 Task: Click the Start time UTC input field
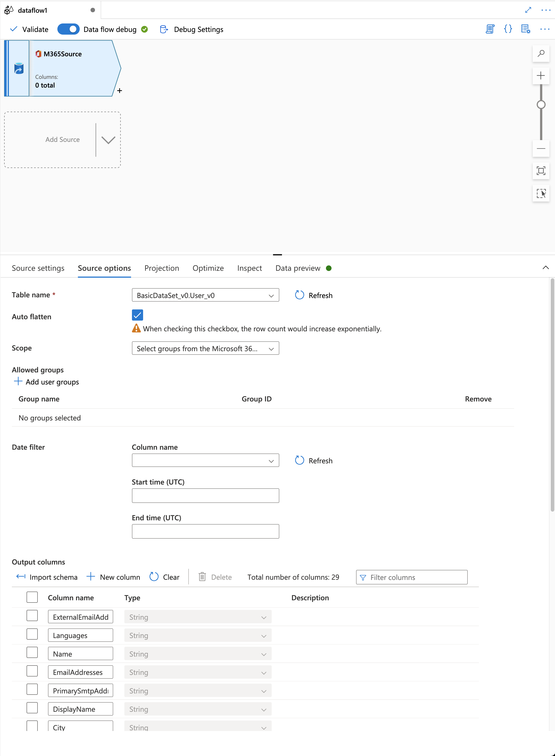coord(205,495)
